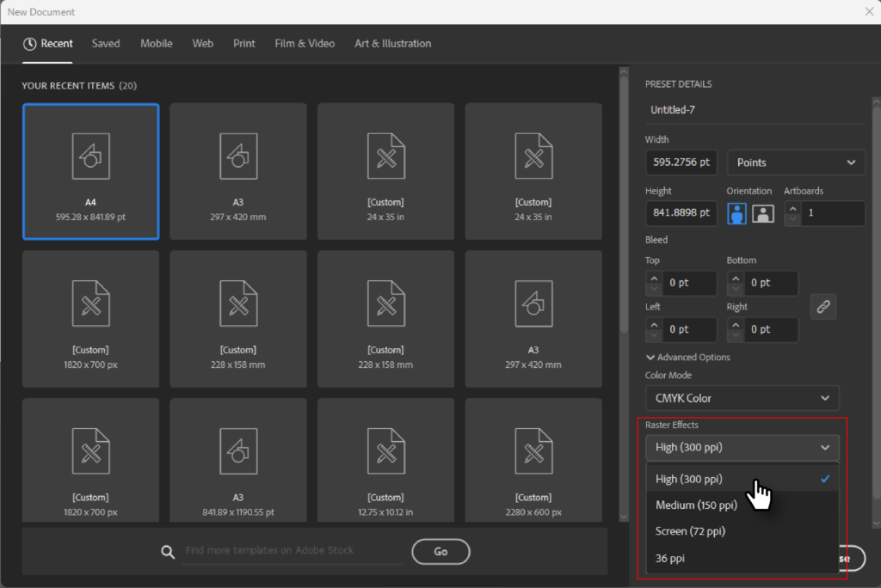881x588 pixels.
Task: Choose the 36 ppi option
Action: (x=742, y=558)
